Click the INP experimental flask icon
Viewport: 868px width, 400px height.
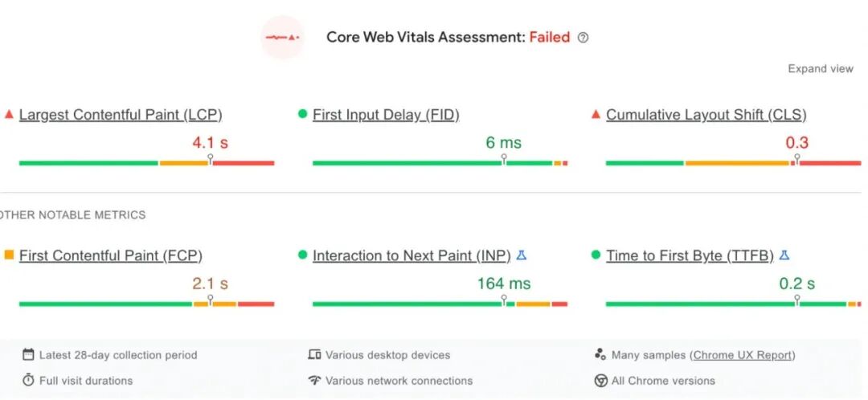click(x=522, y=255)
